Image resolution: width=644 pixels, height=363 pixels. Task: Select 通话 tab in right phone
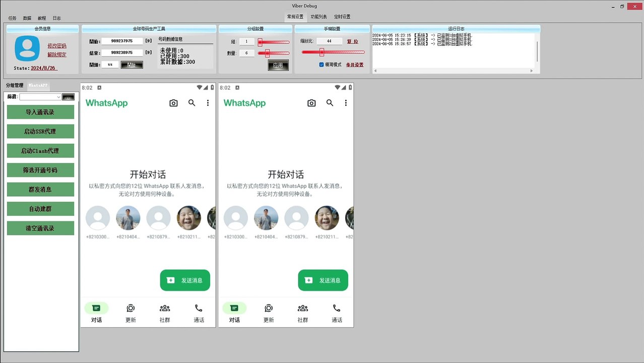[337, 313]
